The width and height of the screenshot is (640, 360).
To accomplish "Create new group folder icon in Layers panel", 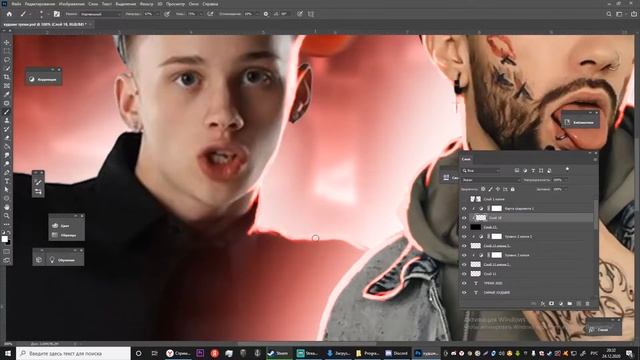I will click(570, 304).
